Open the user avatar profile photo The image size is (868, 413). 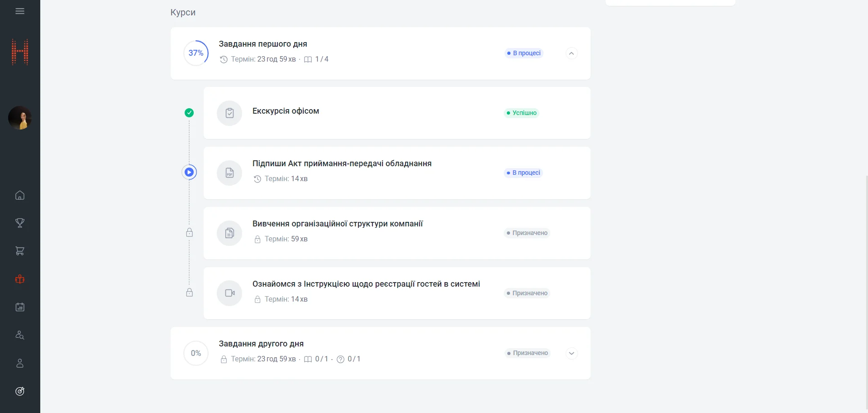(20, 118)
